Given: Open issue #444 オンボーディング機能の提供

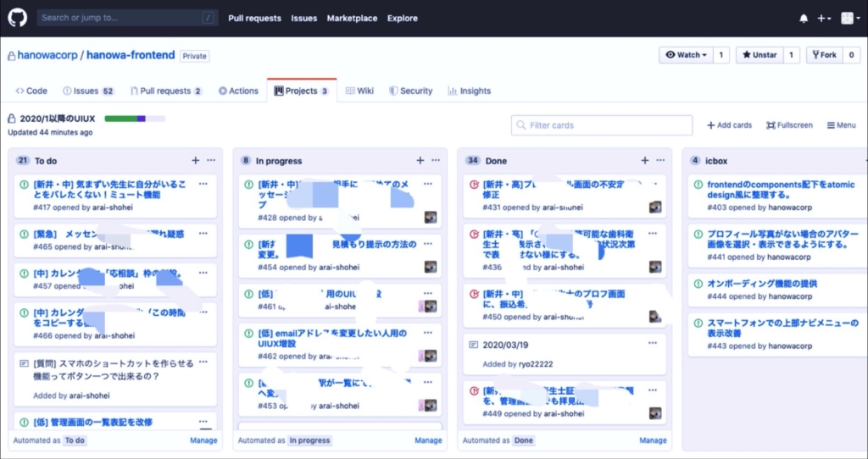Looking at the screenshot, I should 762,284.
